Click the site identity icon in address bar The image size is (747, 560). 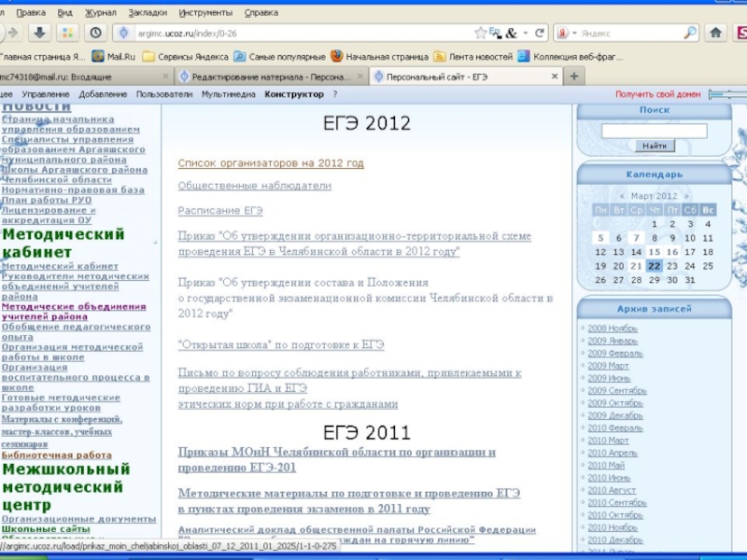click(x=123, y=33)
